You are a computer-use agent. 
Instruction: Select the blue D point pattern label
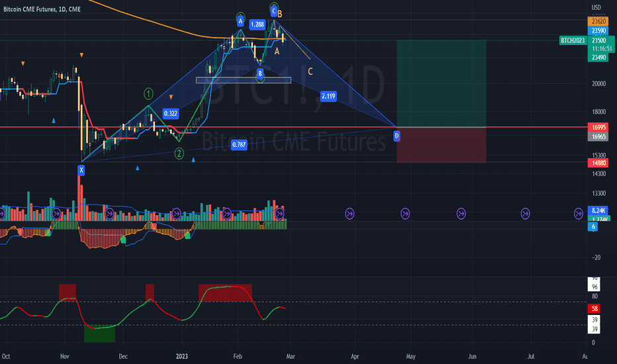point(397,136)
